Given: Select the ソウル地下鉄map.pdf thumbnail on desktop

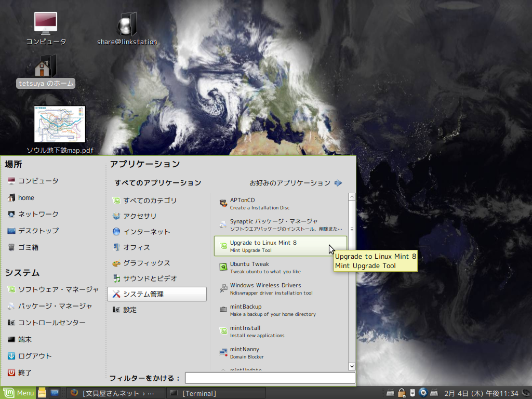Looking at the screenshot, I should pos(60,124).
